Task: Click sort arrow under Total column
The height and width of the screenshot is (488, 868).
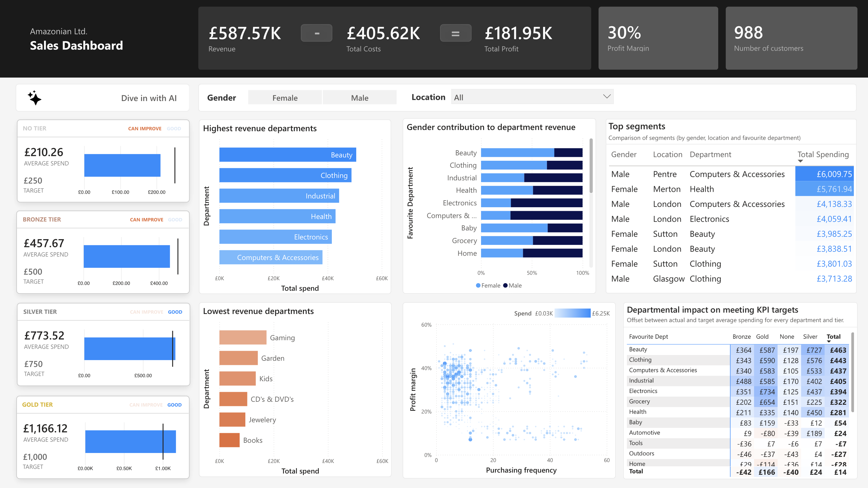Action: tap(829, 342)
